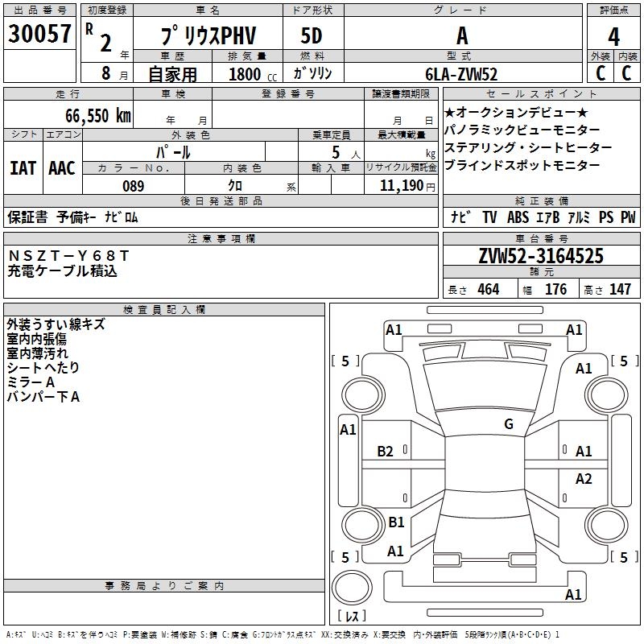Click the inspector note ミラーA
Viewport: 644px width, 644px height.
click(x=31, y=382)
